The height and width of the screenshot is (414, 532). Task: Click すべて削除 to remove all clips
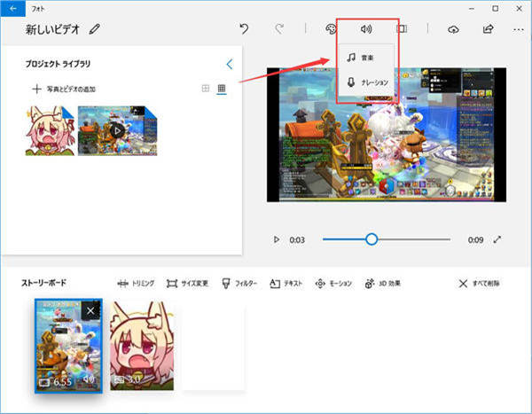pos(479,284)
